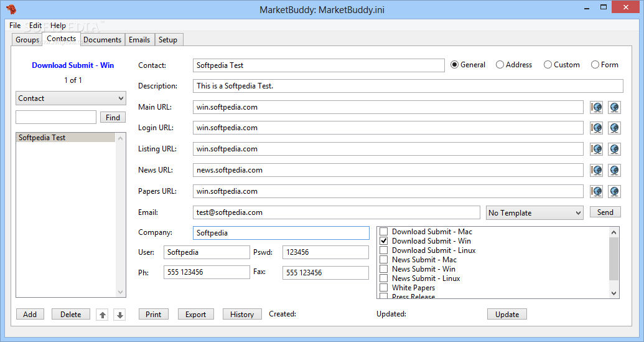The width and height of the screenshot is (644, 342).
Task: Click the User name field
Action: point(207,252)
